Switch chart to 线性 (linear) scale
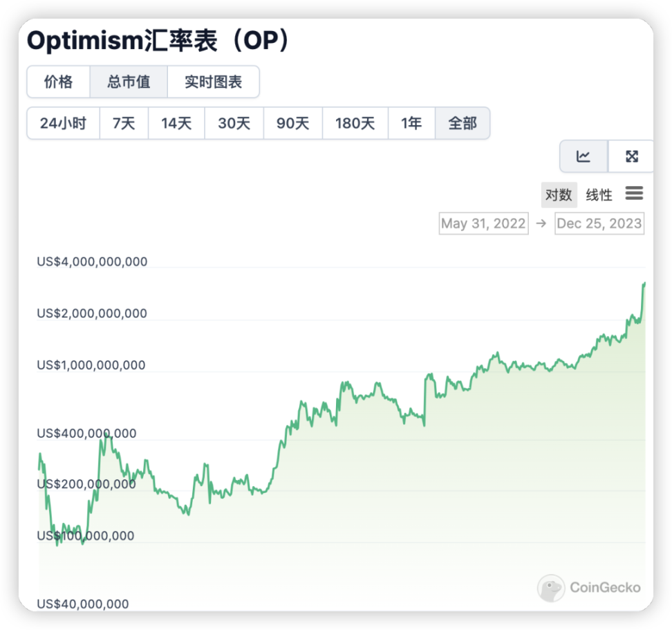This screenshot has height=630, width=672. point(599,195)
